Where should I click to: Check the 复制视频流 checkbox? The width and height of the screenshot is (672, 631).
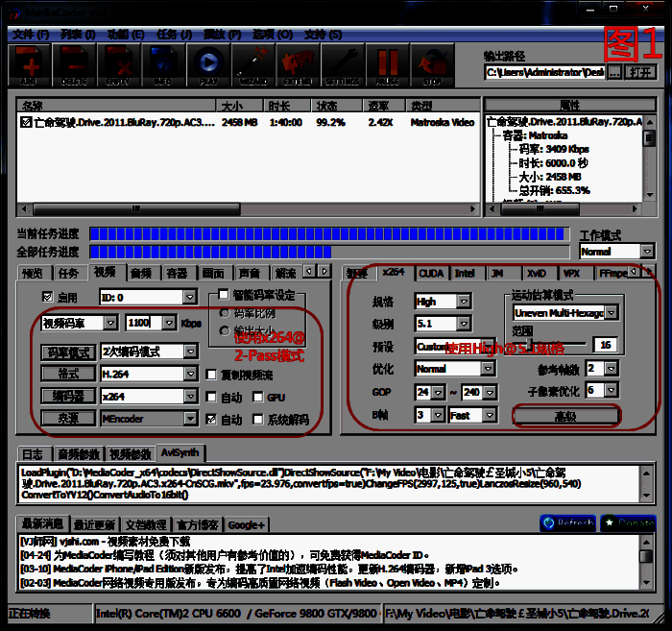coord(212,374)
